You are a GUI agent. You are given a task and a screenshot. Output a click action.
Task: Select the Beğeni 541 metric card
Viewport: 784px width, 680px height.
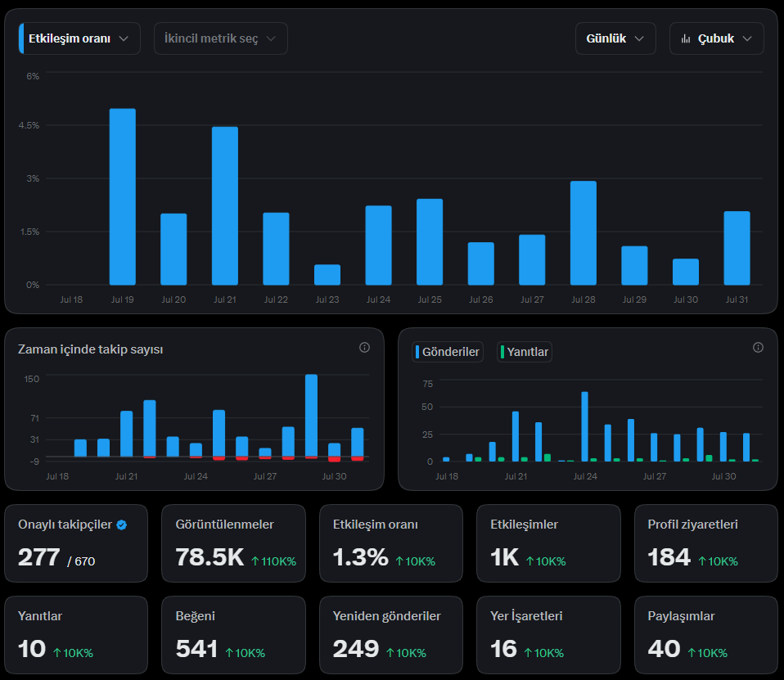233,634
